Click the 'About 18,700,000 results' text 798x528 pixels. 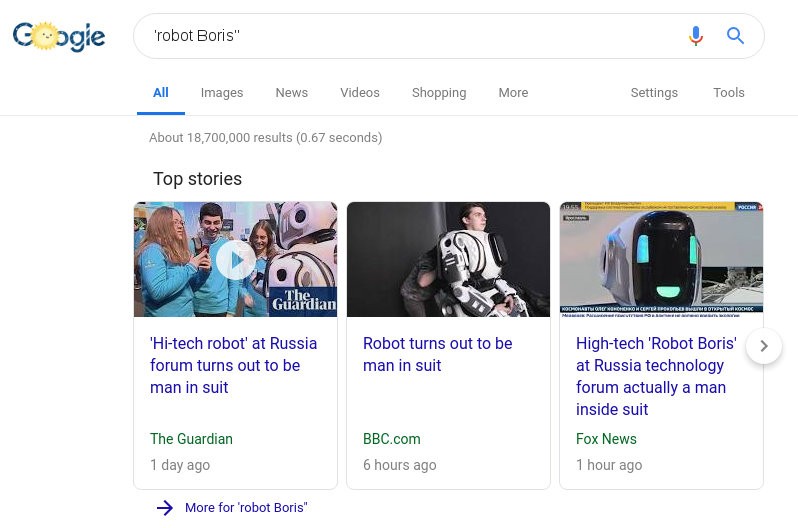(x=266, y=138)
